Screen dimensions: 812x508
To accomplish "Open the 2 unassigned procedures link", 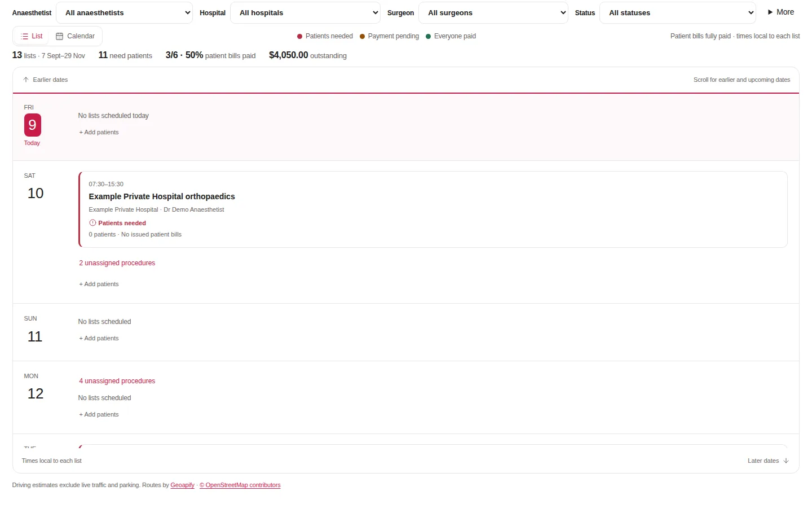I will tap(117, 263).
